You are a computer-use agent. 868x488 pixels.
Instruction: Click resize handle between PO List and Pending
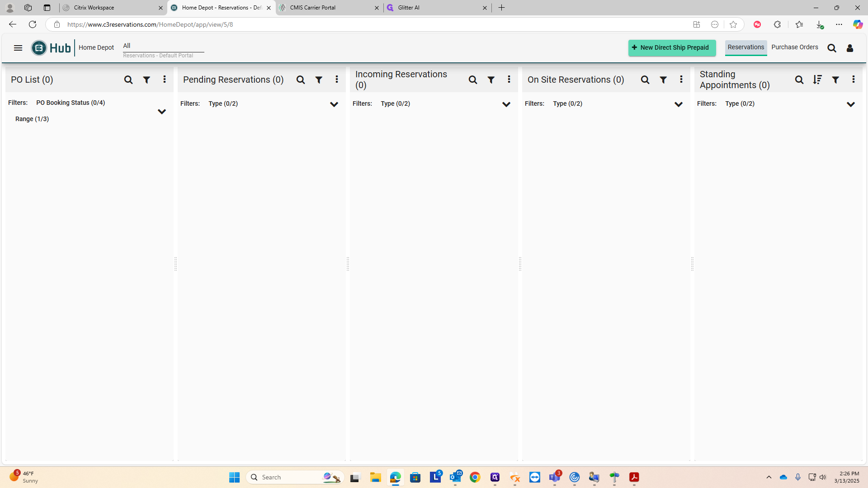175,263
